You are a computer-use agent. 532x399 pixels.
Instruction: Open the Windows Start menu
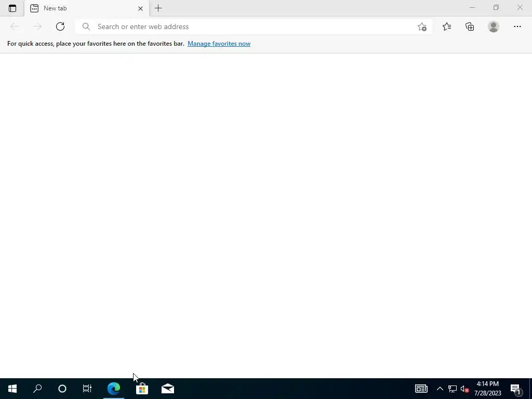[12, 389]
